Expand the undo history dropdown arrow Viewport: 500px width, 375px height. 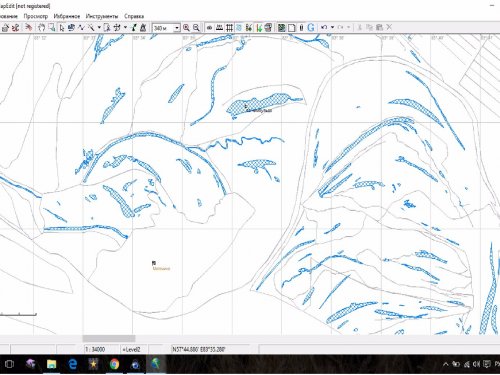click(332, 27)
